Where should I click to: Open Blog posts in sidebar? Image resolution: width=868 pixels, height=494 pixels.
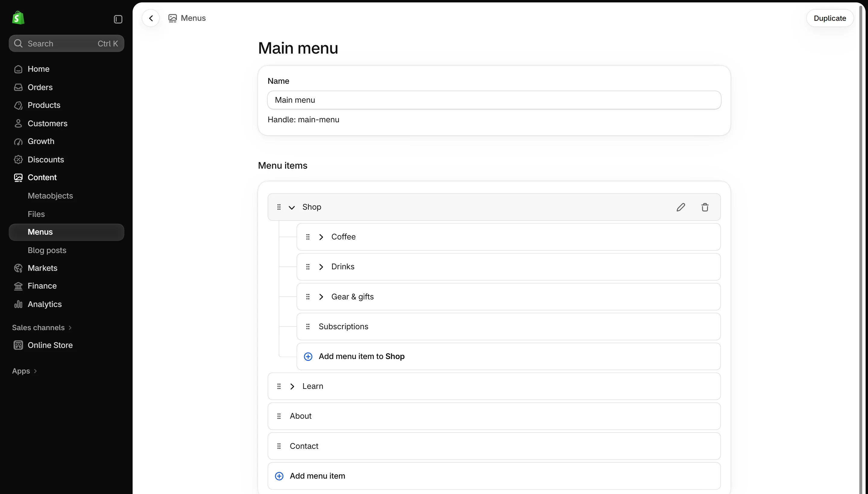[47, 250]
